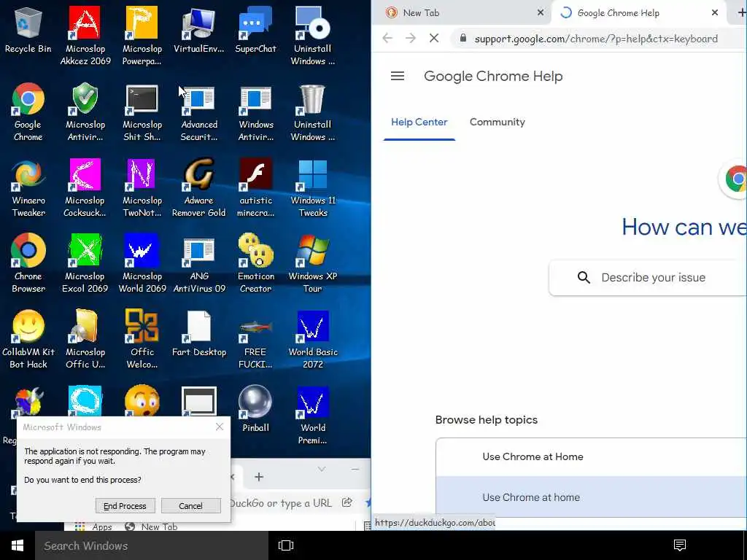
Task: Open the tab search chevron in background browser
Action: (322, 470)
